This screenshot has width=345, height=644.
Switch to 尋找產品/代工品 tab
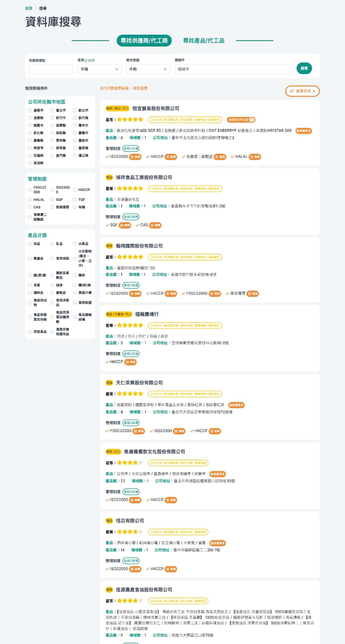(x=204, y=41)
